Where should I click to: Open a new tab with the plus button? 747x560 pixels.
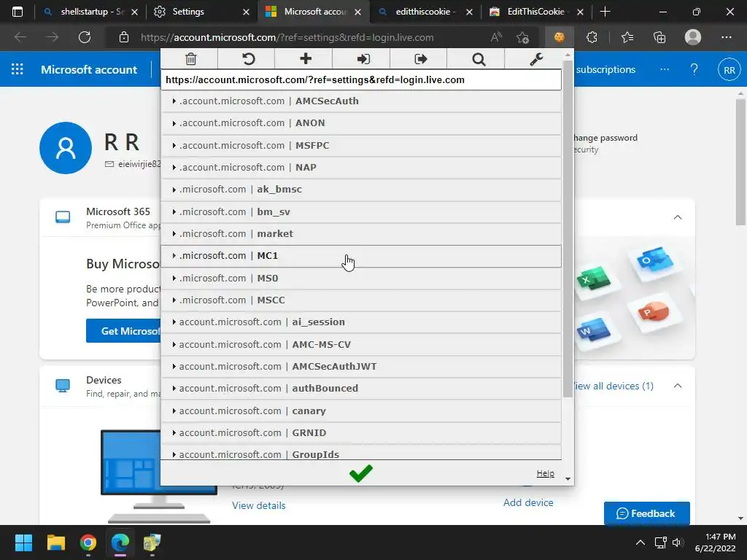(x=605, y=12)
